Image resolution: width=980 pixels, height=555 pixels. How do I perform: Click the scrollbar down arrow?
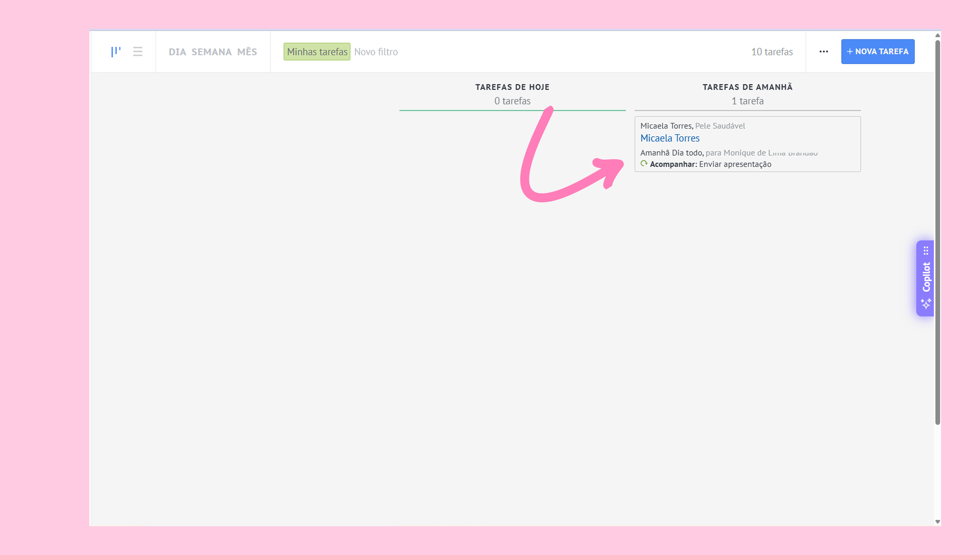click(x=937, y=521)
